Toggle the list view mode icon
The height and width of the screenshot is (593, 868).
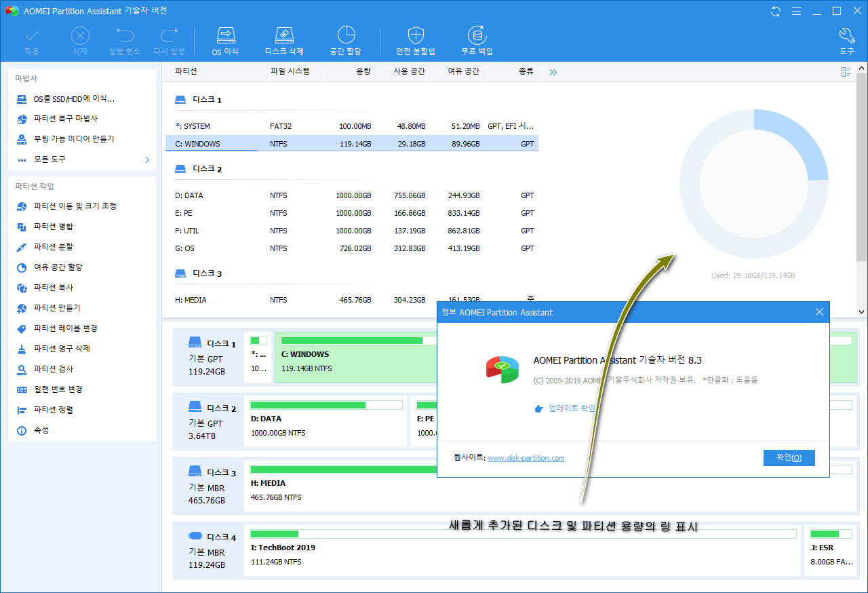tap(846, 72)
